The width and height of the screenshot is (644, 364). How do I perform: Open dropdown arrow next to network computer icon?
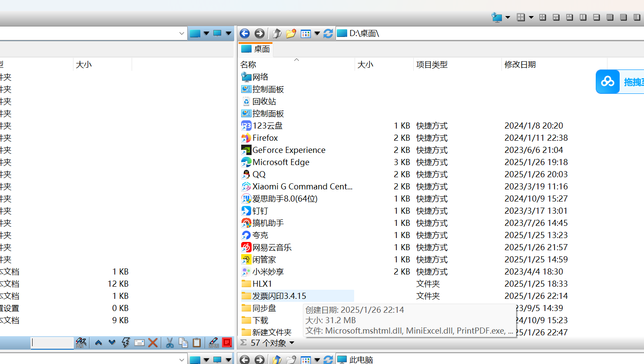(x=508, y=17)
